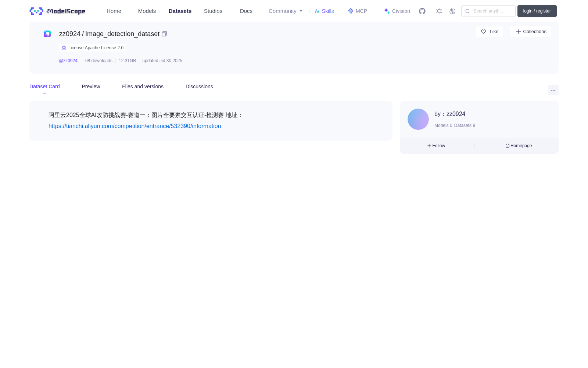Click the Models 0 count
This screenshot has height=368, width=588.
(443, 125)
